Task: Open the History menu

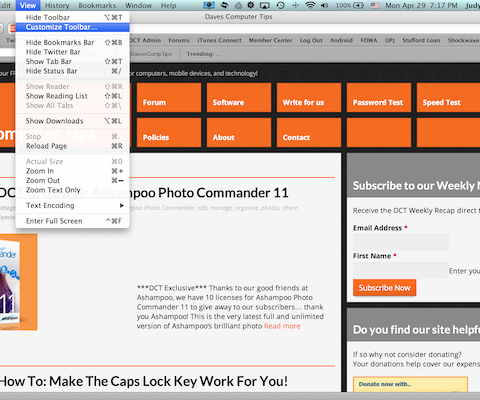Action: pos(57,6)
